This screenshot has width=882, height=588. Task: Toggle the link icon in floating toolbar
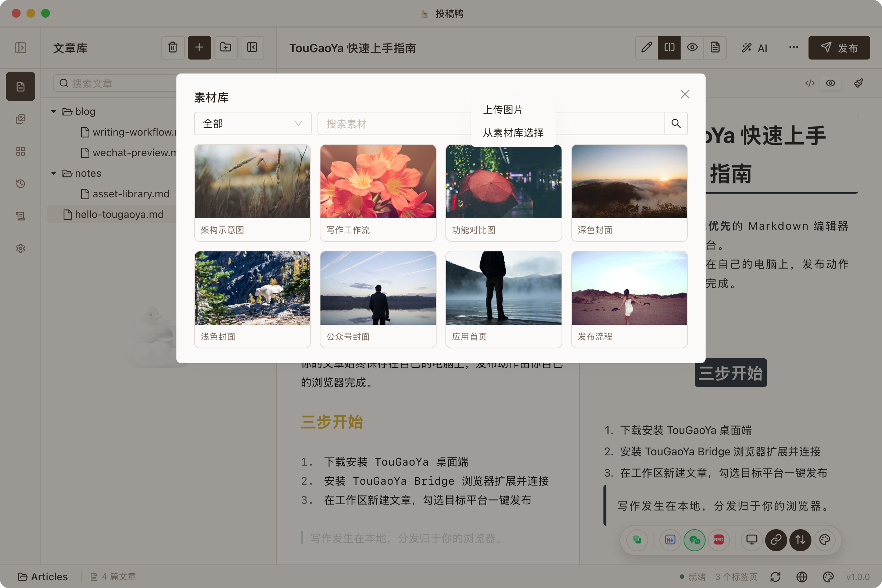[x=776, y=539]
